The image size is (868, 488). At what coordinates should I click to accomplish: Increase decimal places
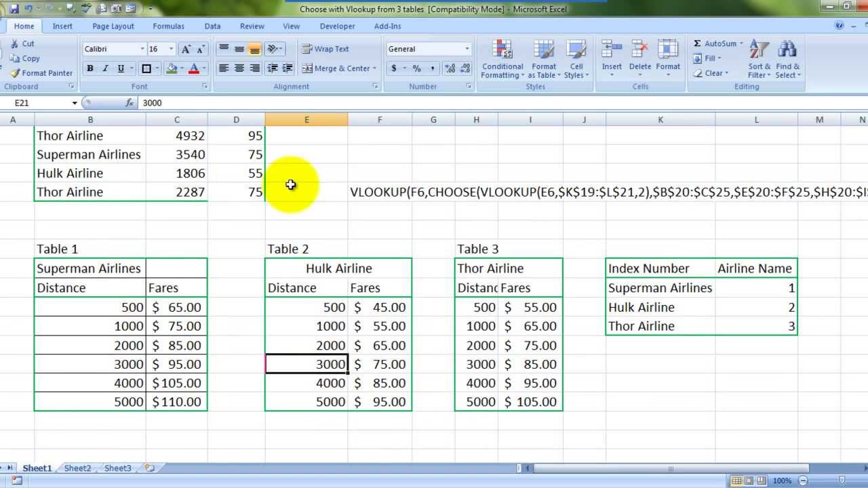pyautogui.click(x=450, y=68)
